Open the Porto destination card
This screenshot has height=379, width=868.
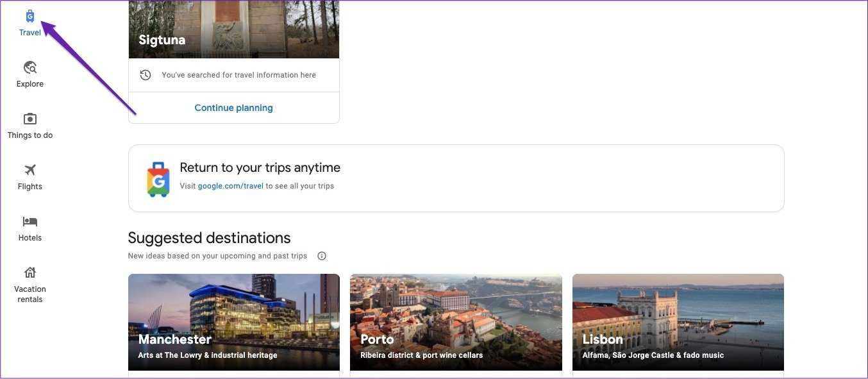pos(455,322)
